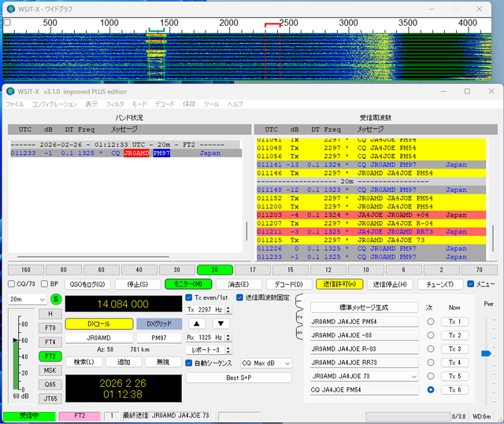Viewport: 504px width, 424px height.
Task: Open the コンフィグレーション menu
Action: tap(54, 105)
